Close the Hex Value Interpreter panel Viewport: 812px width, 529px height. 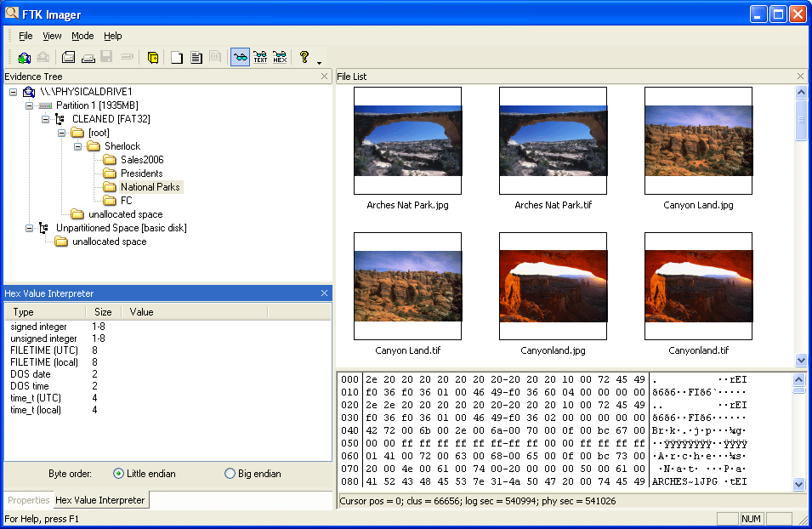point(324,293)
